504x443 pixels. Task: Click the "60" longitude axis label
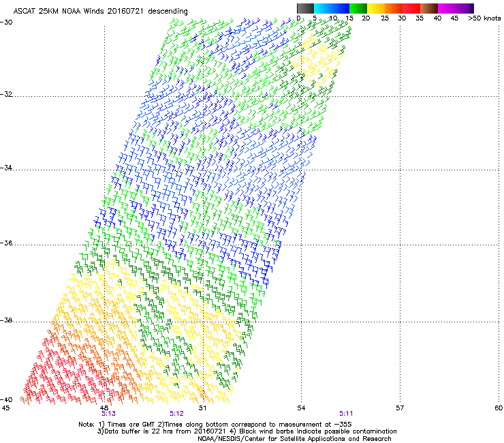[x=499, y=408]
